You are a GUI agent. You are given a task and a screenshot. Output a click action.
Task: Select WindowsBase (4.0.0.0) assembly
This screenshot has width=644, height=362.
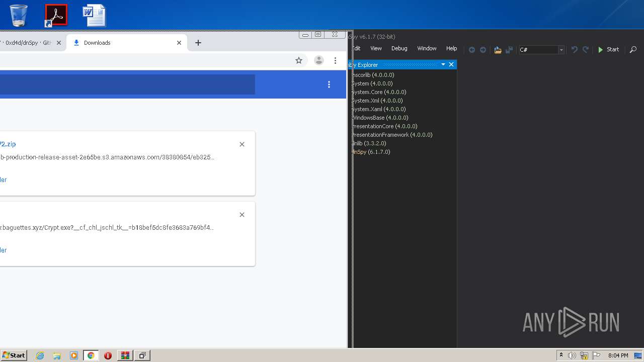pyautogui.click(x=380, y=118)
